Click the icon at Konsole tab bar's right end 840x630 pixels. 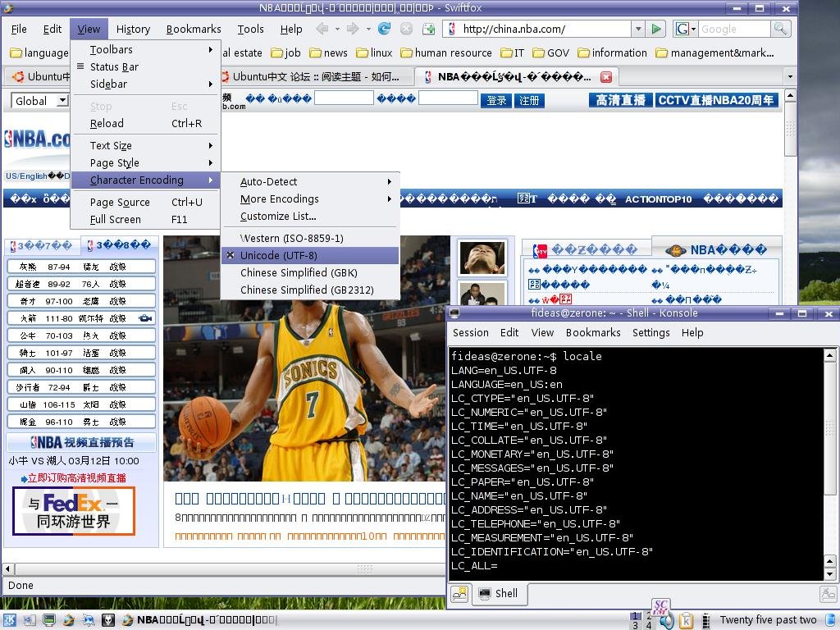coord(829,594)
